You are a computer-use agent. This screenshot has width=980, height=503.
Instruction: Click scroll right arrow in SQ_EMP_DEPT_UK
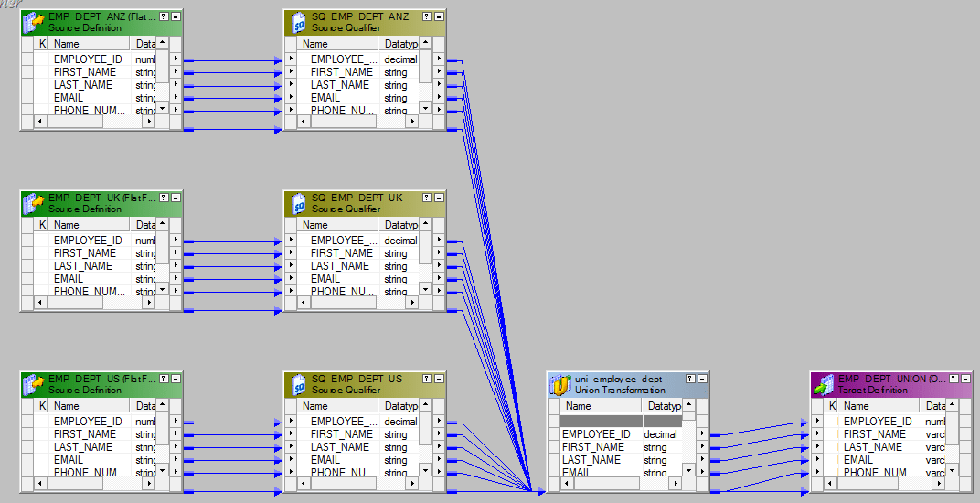(x=412, y=302)
